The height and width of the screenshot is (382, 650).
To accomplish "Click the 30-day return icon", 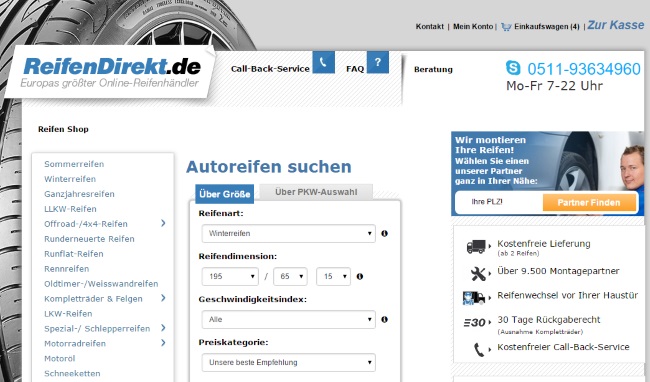I will (x=475, y=322).
